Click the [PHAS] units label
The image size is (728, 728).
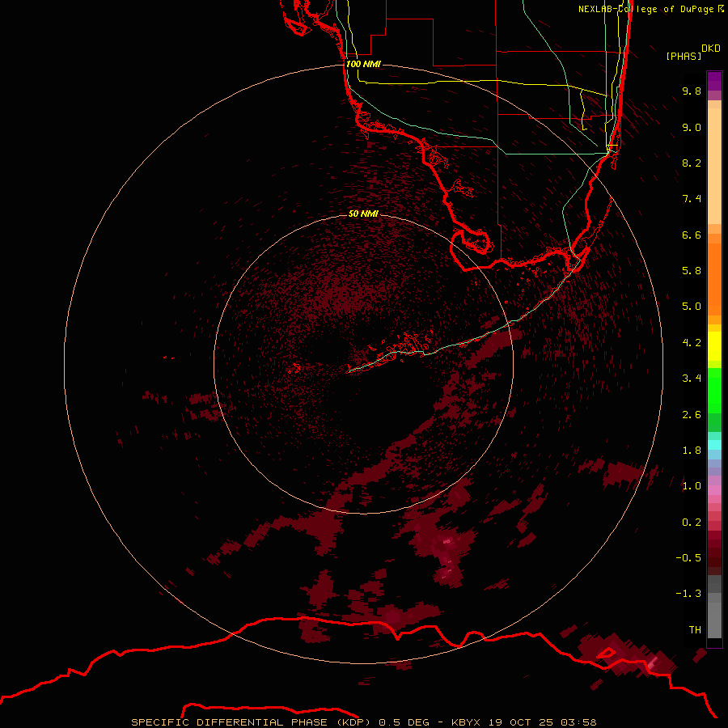(684, 56)
